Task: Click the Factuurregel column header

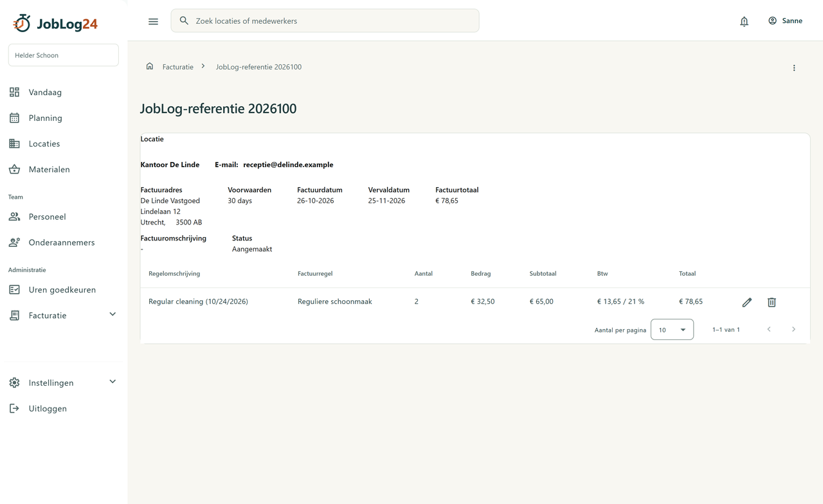Action: click(x=315, y=273)
